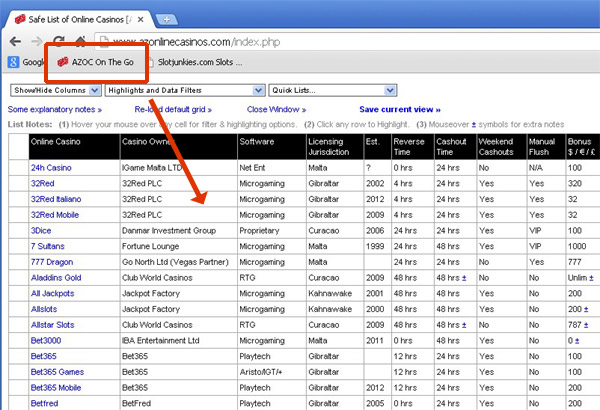Click the browser forward arrow
Screen dimensions: 600x410
pyautogui.click(x=37, y=41)
